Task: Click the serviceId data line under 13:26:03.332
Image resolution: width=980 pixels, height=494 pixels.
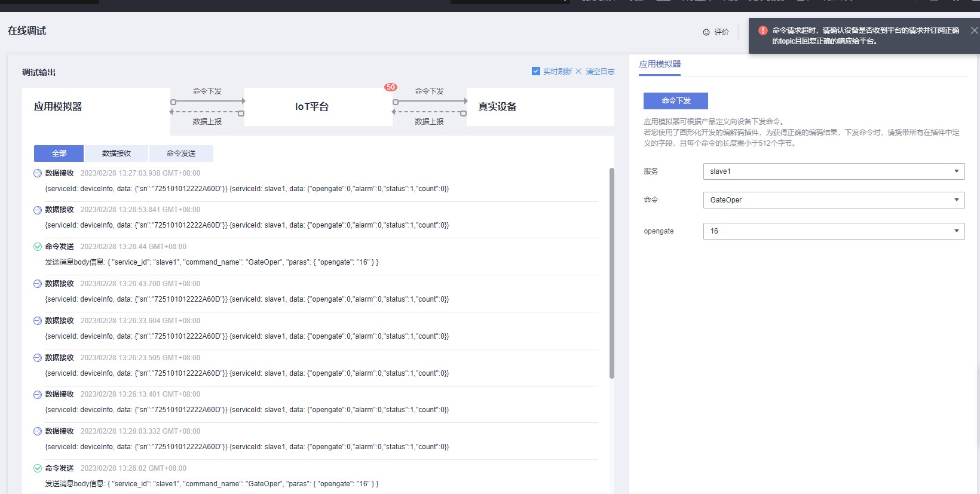Action: tap(247, 447)
